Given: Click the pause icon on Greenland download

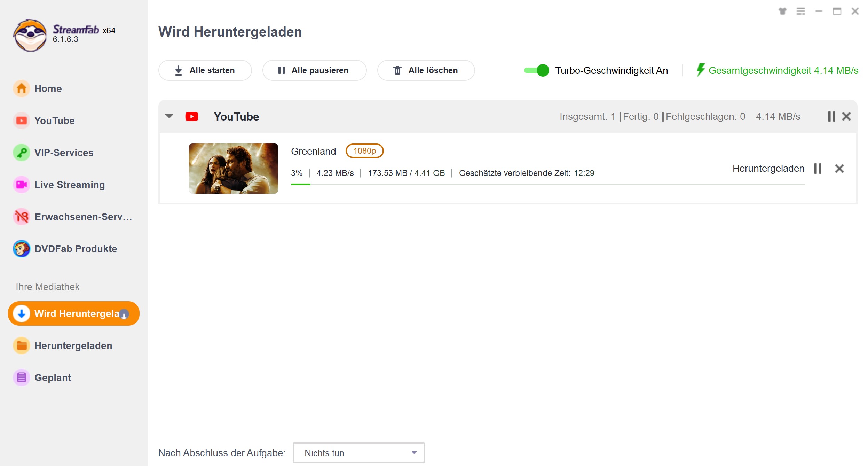Looking at the screenshot, I should point(818,168).
